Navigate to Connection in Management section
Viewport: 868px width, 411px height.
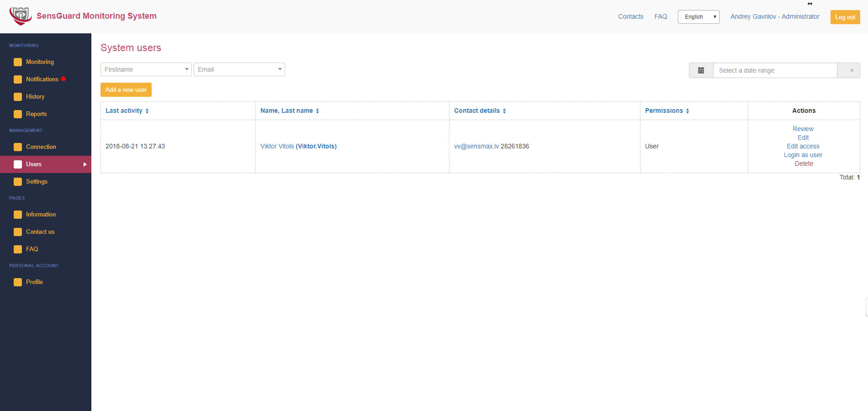(x=41, y=147)
